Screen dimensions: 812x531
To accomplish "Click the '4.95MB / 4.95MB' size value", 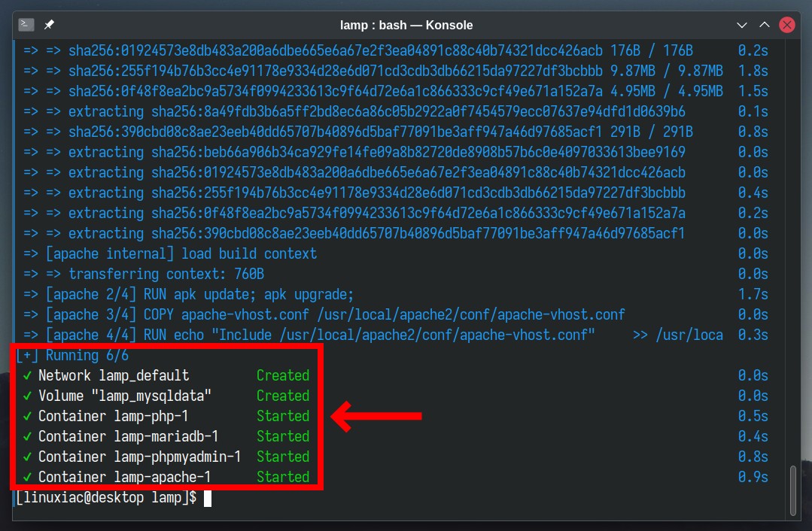I will [667, 91].
